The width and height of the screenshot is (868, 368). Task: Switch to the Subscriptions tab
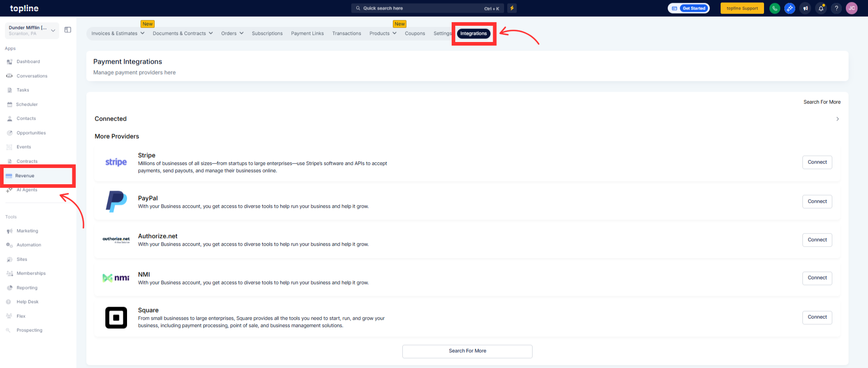pos(267,33)
